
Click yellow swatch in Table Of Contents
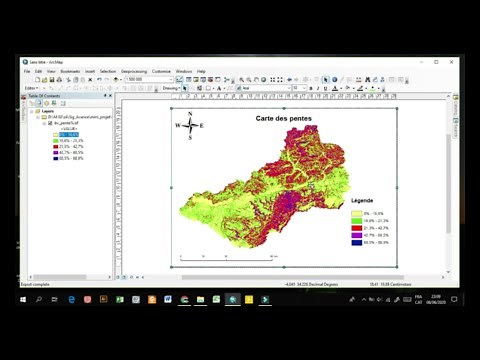coord(56,135)
